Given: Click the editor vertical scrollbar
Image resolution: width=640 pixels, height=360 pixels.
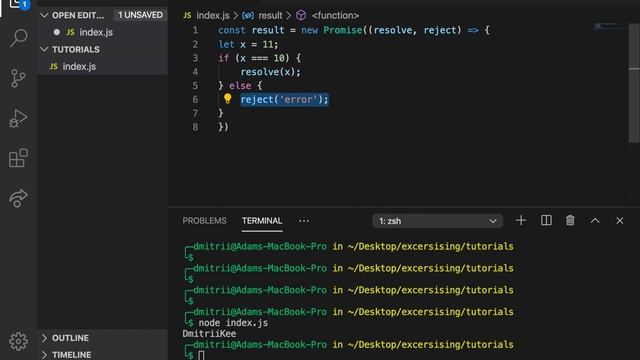Looking at the screenshot, I should pos(634,84).
